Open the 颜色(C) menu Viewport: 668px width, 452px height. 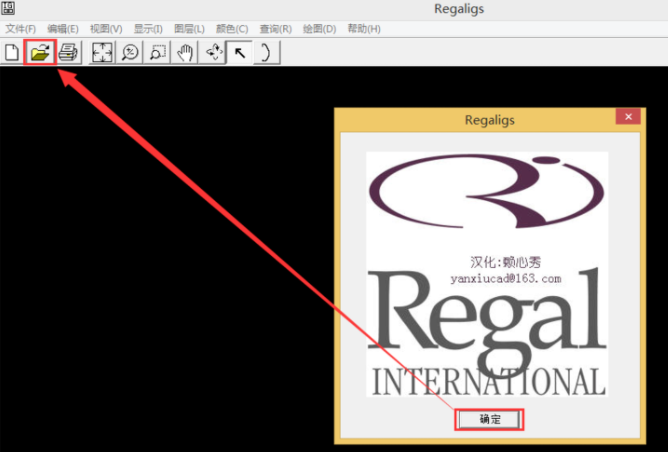click(232, 29)
